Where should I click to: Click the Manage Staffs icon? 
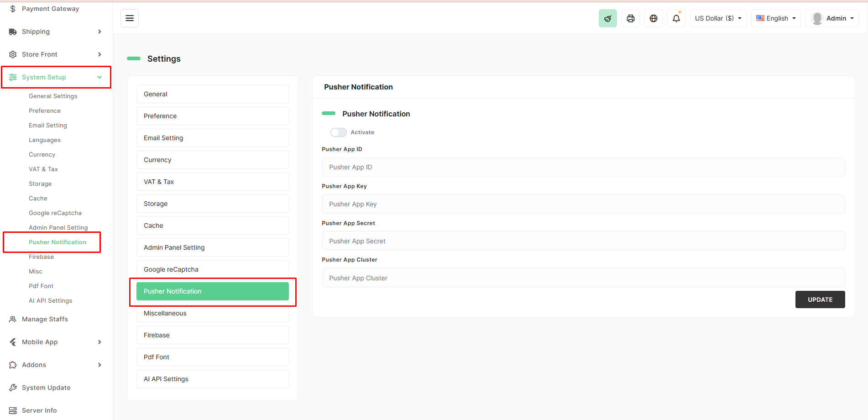pyautogui.click(x=13, y=319)
